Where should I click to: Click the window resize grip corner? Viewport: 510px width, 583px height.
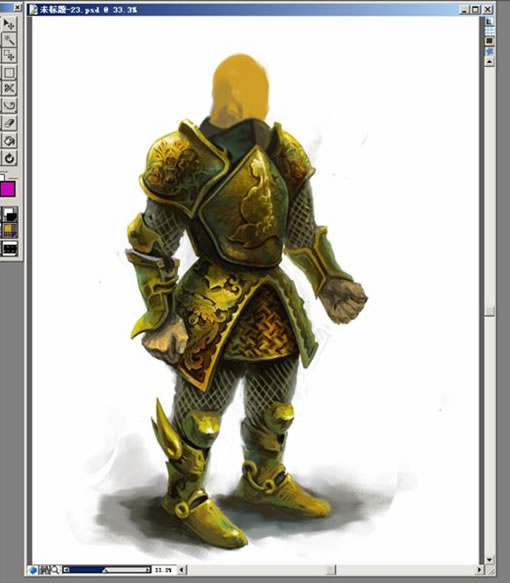490,570
